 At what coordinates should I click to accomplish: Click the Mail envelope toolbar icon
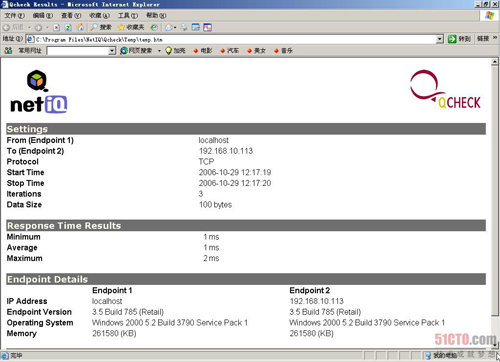170,27
